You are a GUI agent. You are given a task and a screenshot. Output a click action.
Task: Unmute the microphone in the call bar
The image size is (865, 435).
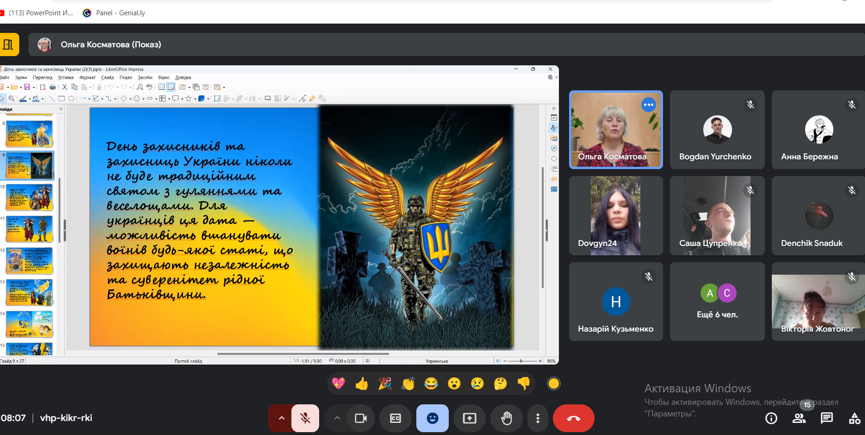click(x=305, y=418)
